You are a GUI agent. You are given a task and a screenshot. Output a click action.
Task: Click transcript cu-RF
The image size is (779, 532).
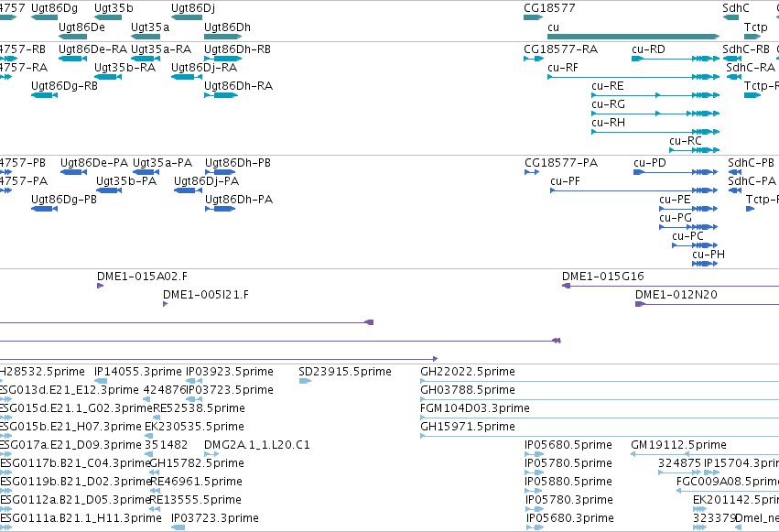coord(633,77)
